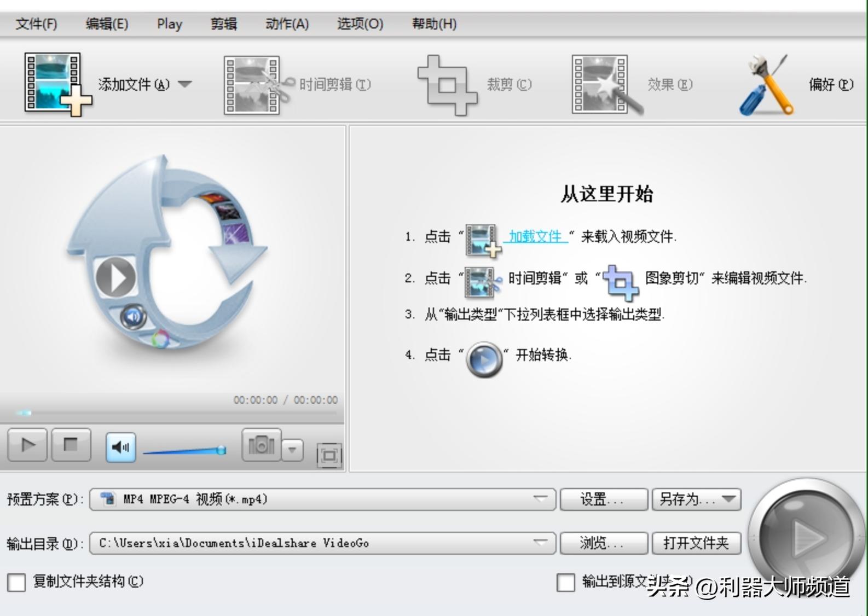The height and width of the screenshot is (616, 868).
Task: Open 偏好 preferences tools icon
Action: pos(768,85)
